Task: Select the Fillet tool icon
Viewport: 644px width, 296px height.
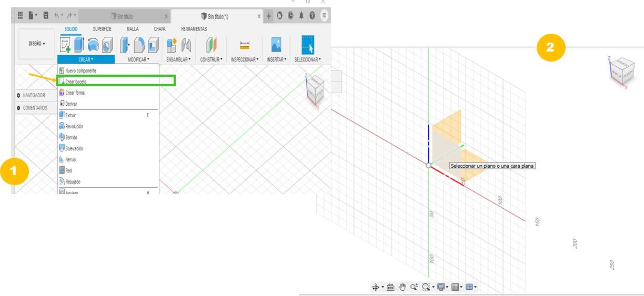Action: [x=139, y=45]
